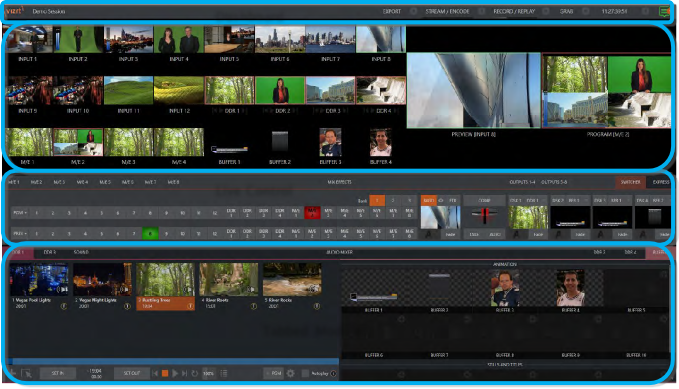679x389 pixels.
Task: Select input 3 on the Program row
Action: 69,213
